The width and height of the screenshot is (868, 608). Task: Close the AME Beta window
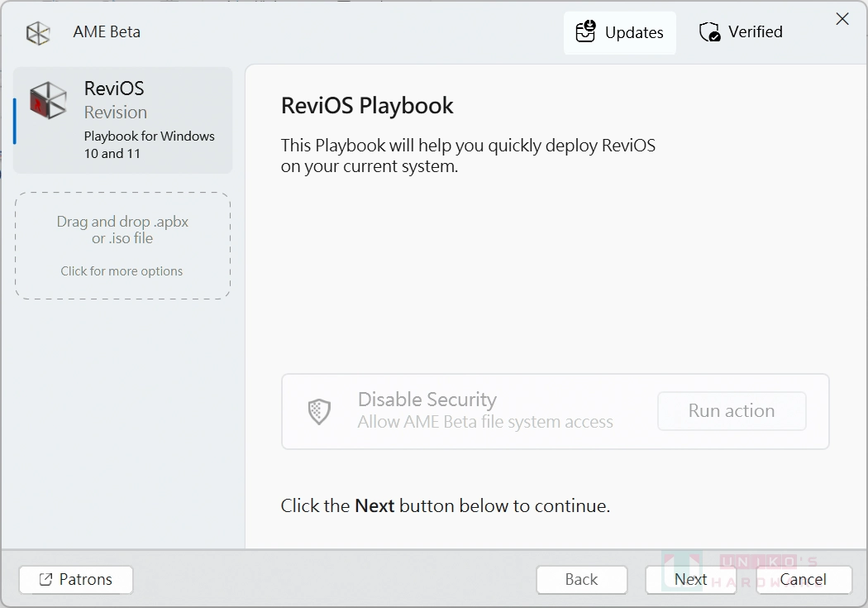tap(842, 18)
